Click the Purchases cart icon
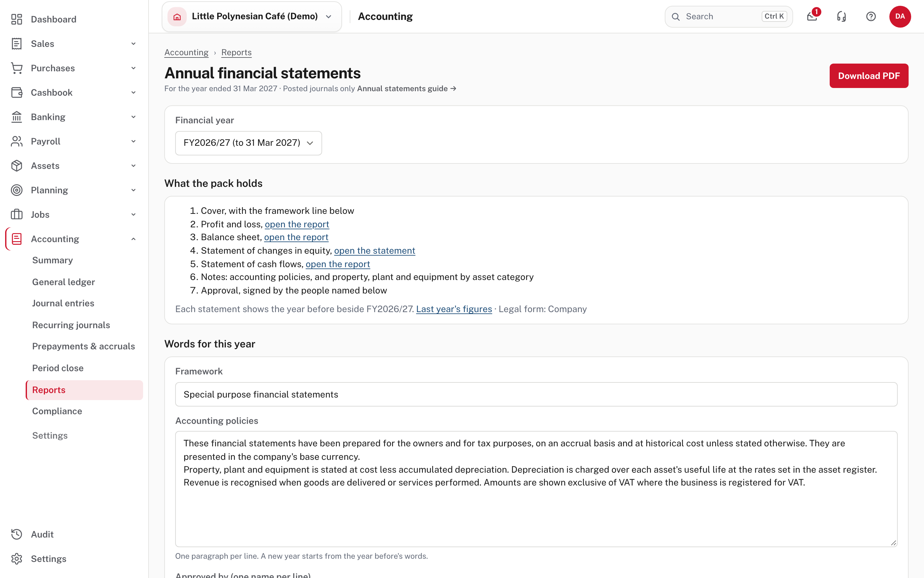924x578 pixels. (x=16, y=68)
